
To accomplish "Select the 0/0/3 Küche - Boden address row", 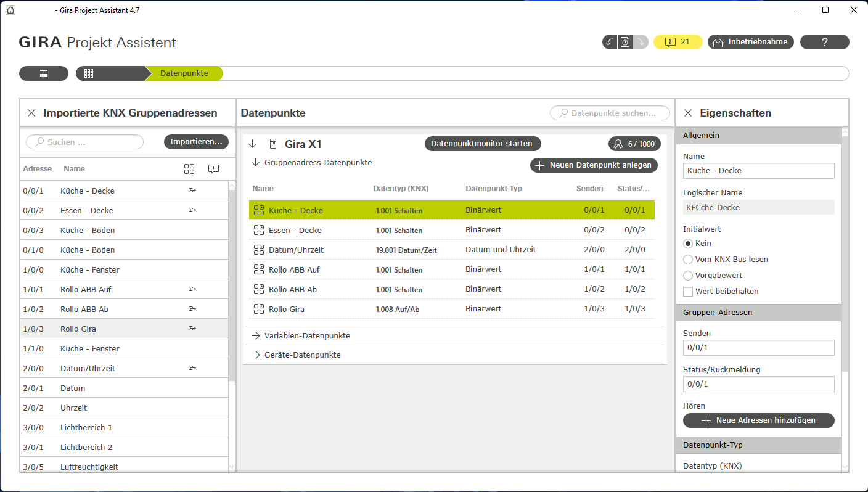I will point(124,230).
